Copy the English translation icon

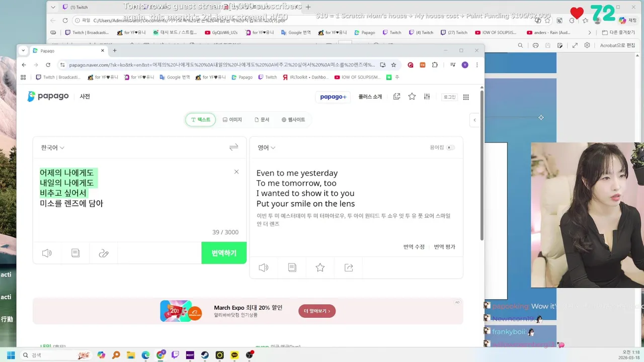(x=292, y=268)
